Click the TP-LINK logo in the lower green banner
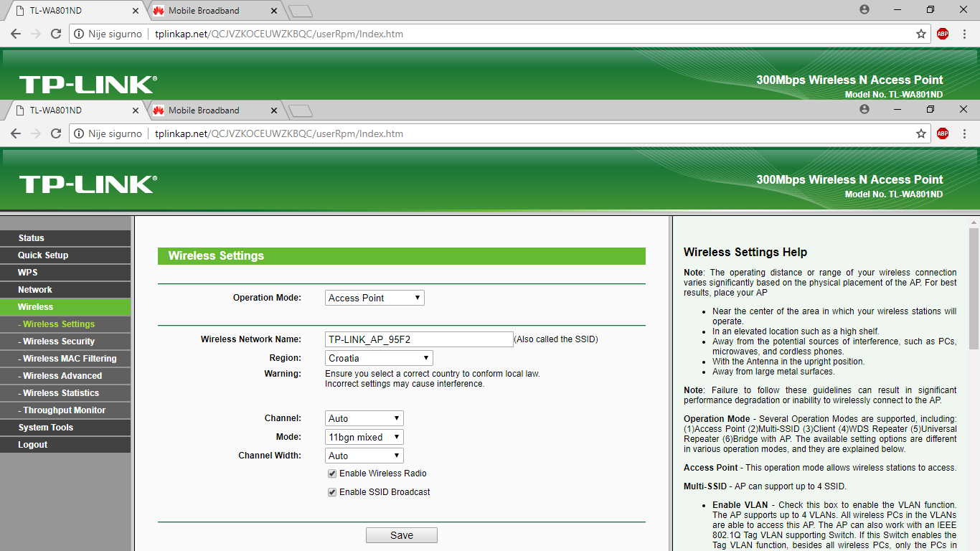This screenshot has width=980, height=551. click(88, 184)
